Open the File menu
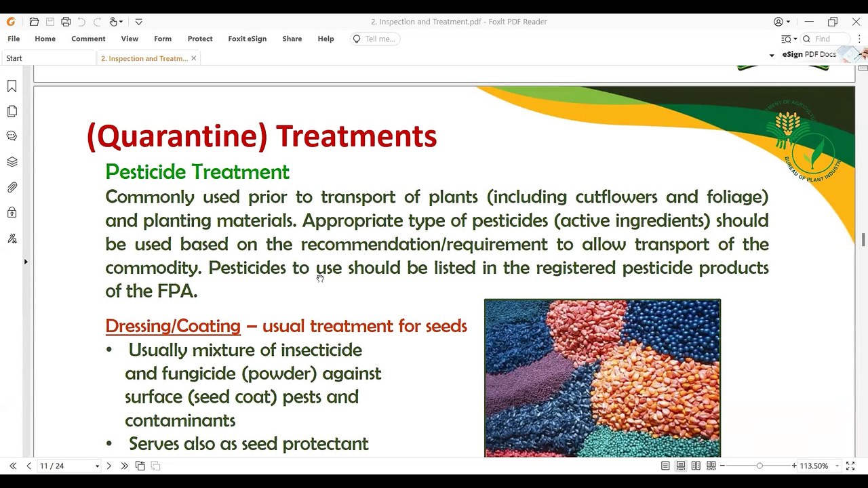This screenshot has height=488, width=868. 14,39
